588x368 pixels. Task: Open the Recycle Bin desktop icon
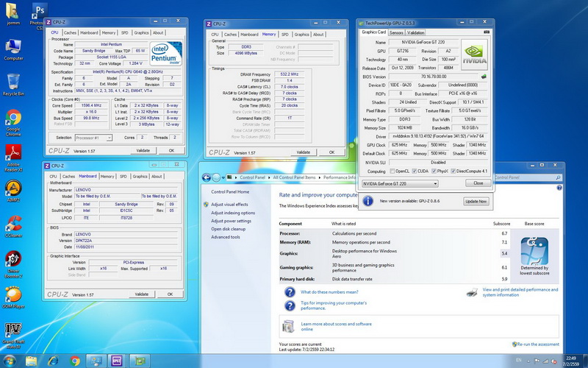13,82
